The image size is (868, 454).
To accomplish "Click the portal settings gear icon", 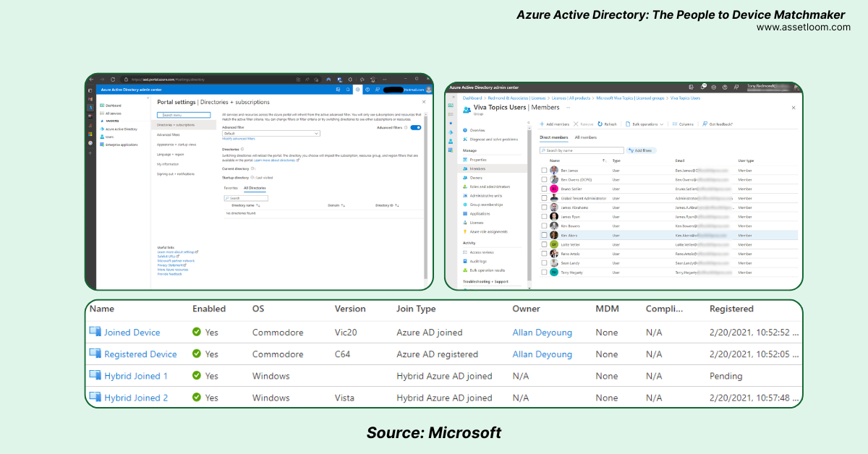I will click(357, 90).
